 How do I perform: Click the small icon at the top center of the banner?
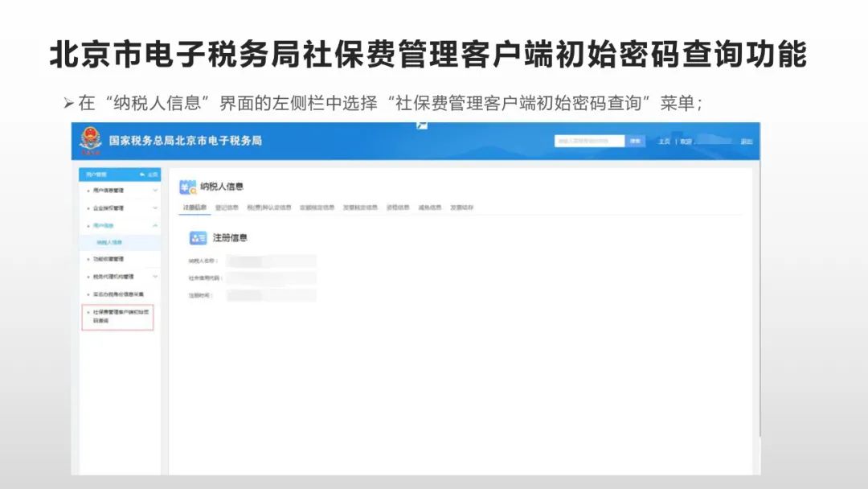click(422, 125)
